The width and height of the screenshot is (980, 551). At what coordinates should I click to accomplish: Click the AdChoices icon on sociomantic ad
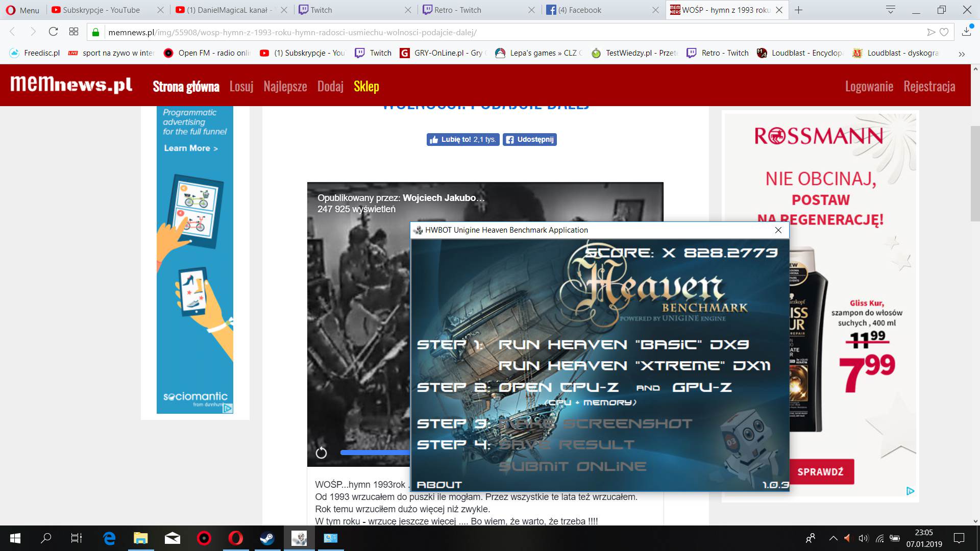(x=228, y=408)
